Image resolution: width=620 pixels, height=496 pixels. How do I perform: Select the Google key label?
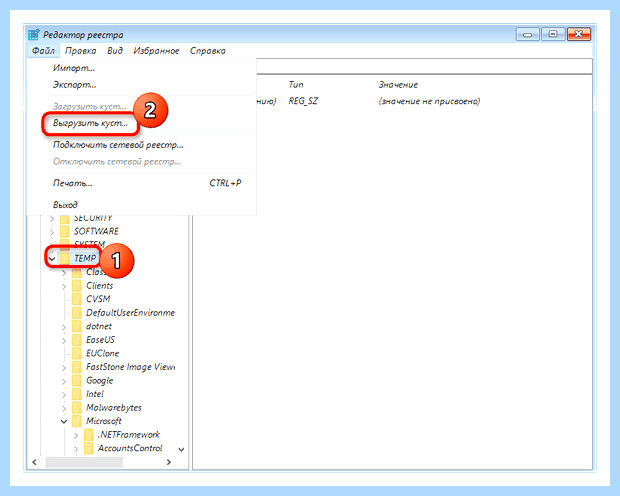pyautogui.click(x=100, y=381)
